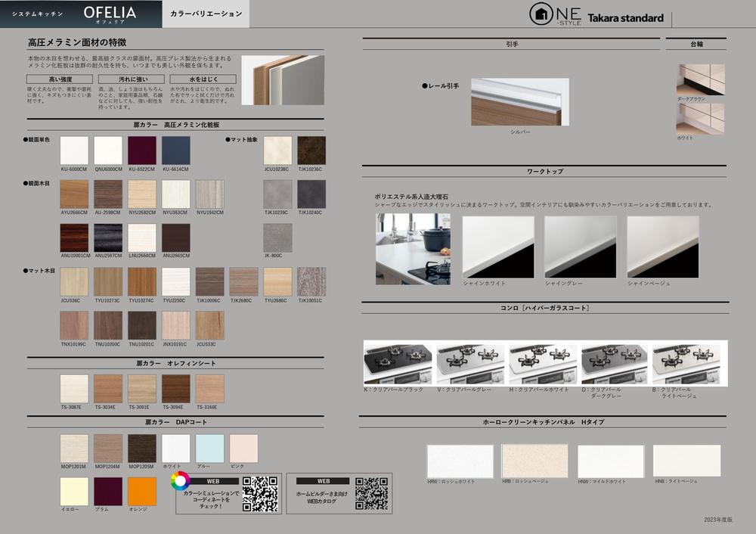Choose the JCU10238C matte abstract swatch

277,151
